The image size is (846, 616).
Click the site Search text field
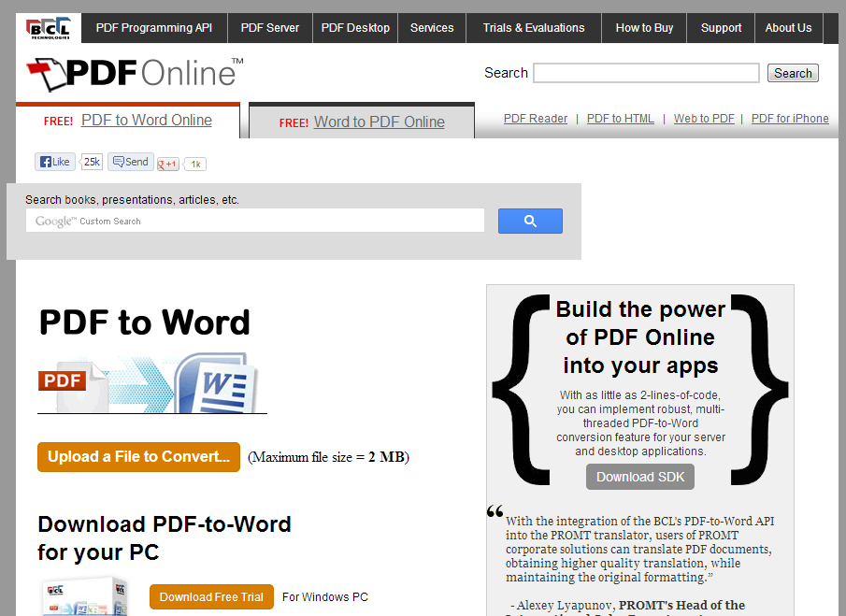coord(646,73)
